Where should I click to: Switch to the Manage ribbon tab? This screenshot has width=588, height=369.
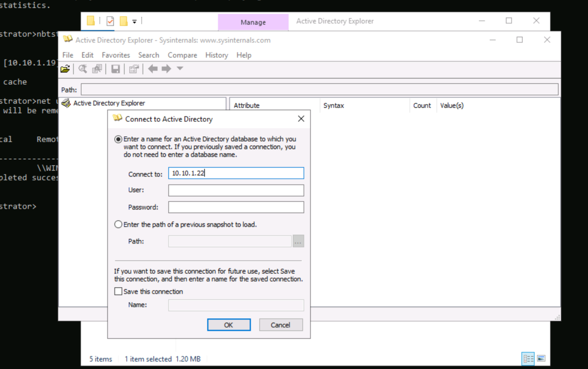253,22
